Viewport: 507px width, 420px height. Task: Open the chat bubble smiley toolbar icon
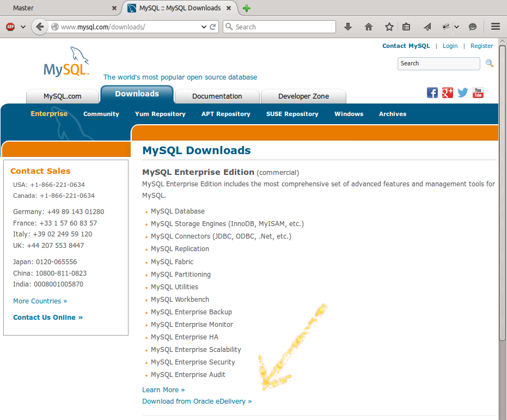[473, 27]
